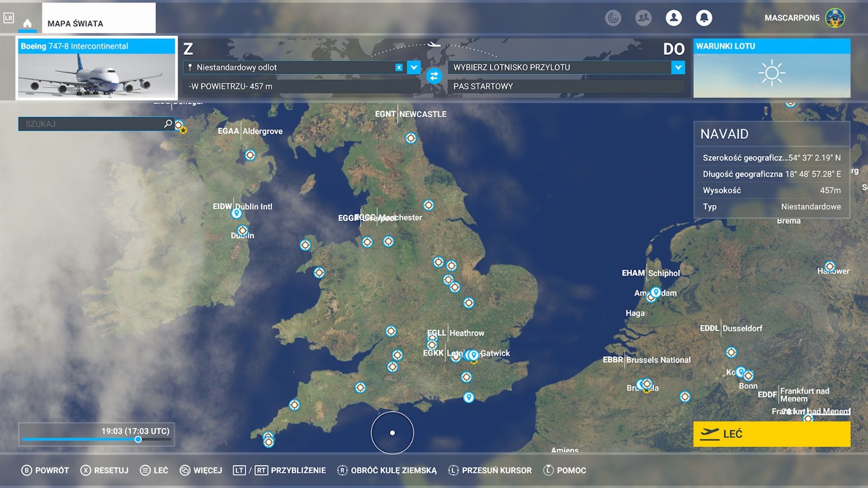Switch to the MAPA ŚWIATA tab

(x=98, y=23)
